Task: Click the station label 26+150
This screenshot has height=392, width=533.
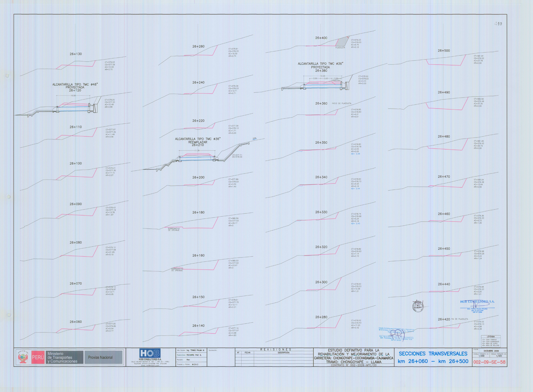Action: (198, 297)
